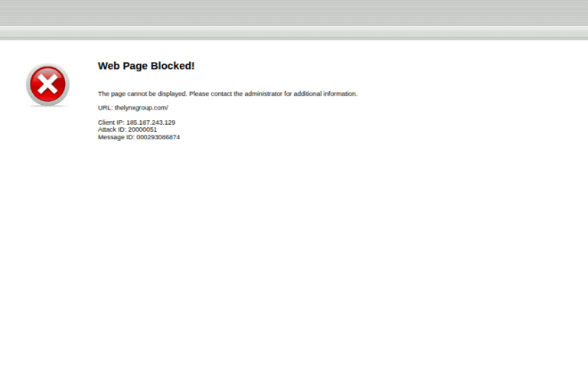Click the light gray strip below the banner

point(294,32)
